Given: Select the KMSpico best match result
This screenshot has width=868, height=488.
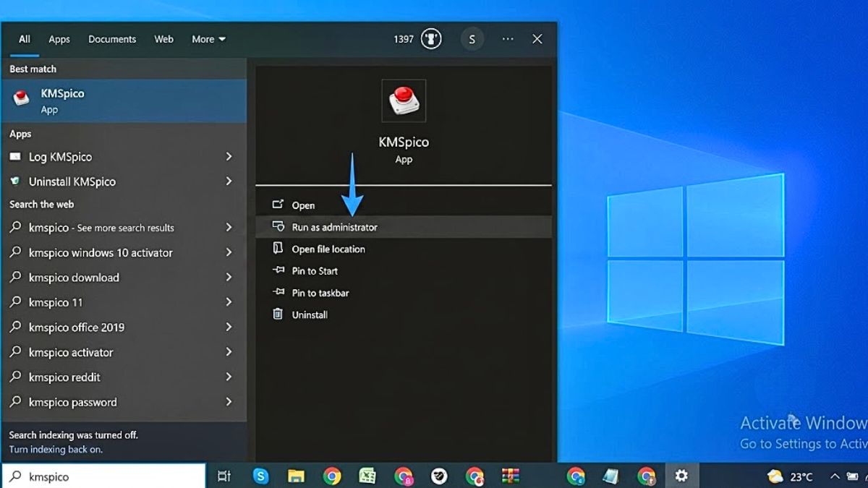Looking at the screenshot, I should 124,101.
